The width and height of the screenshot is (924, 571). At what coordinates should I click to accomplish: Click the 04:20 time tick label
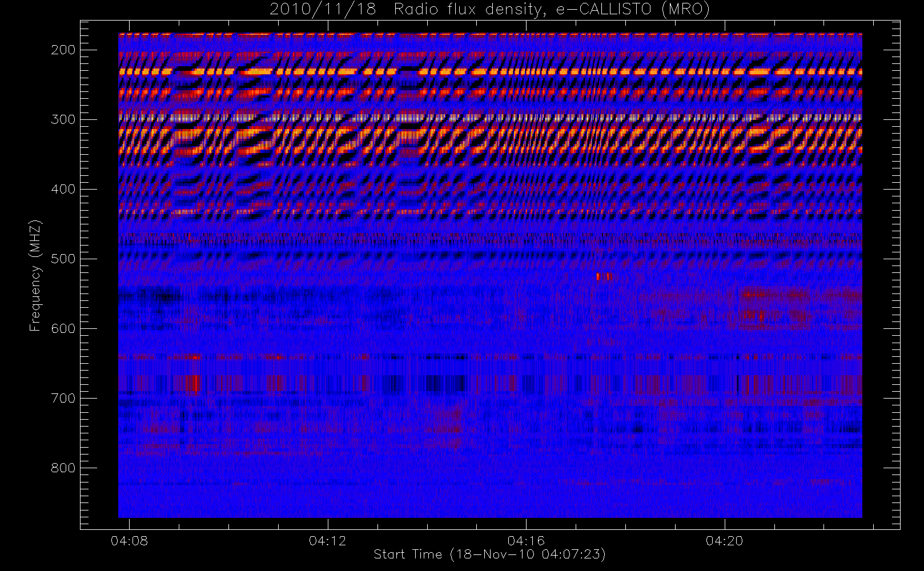[x=724, y=540]
